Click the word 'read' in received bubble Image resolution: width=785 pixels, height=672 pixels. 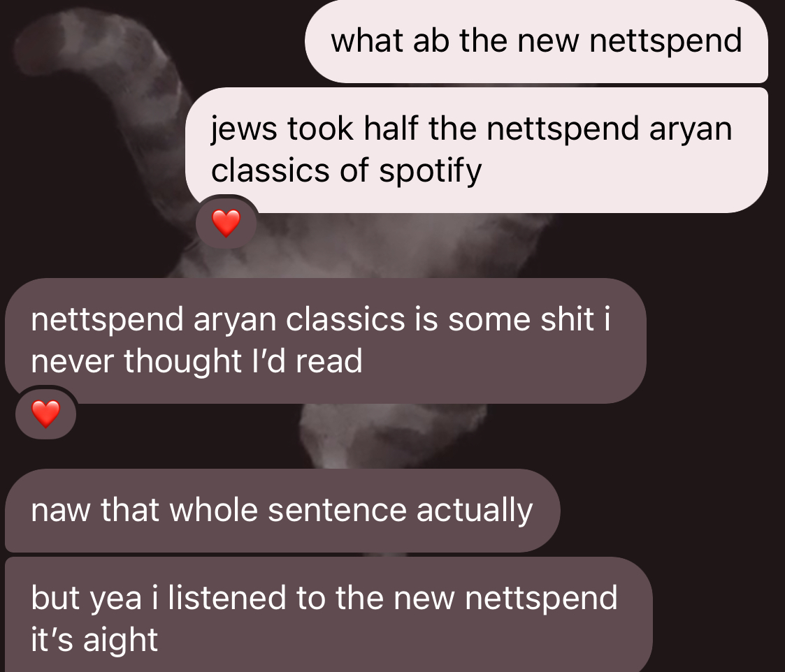point(329,361)
